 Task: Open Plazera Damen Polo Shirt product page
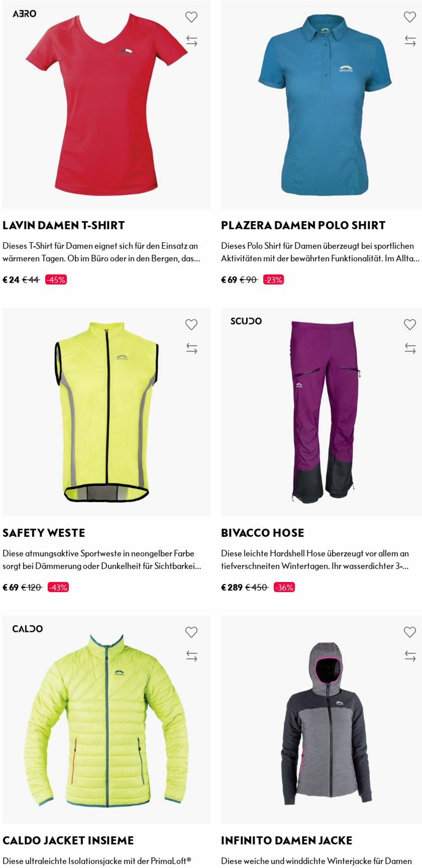[303, 225]
